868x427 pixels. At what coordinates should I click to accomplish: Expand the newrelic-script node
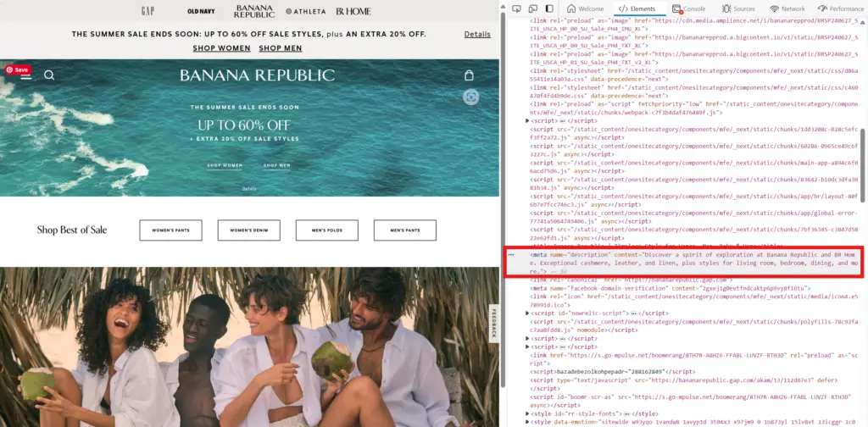click(527, 313)
